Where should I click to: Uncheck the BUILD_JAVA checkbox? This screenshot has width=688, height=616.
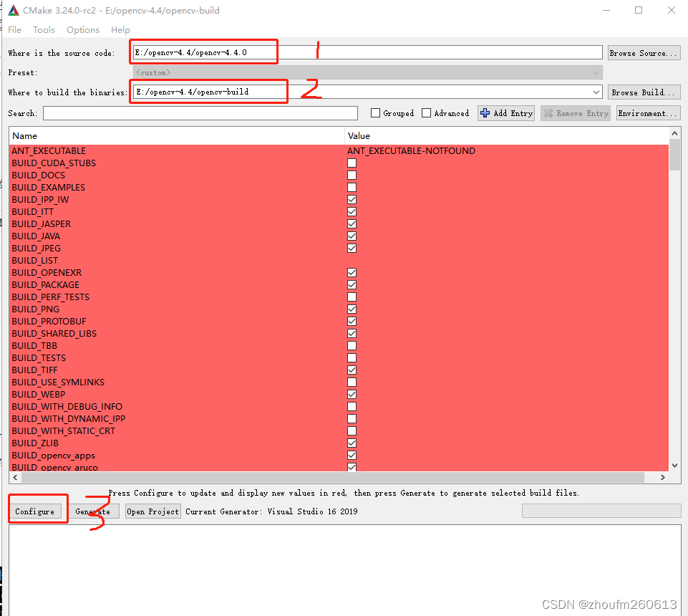coord(352,236)
